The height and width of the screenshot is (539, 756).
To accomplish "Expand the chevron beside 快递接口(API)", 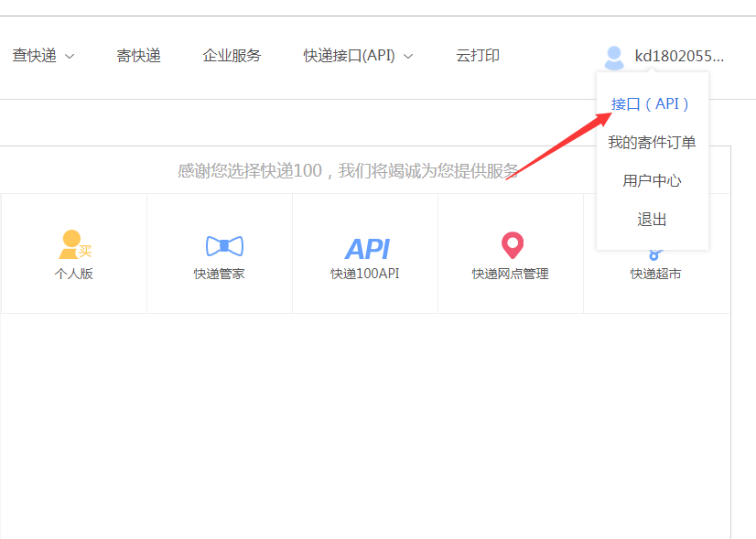I will click(408, 57).
